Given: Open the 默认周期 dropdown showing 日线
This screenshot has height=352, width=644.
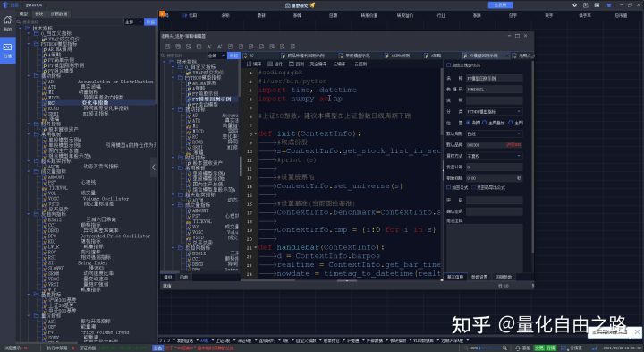Looking at the screenshot, I should click(x=494, y=133).
